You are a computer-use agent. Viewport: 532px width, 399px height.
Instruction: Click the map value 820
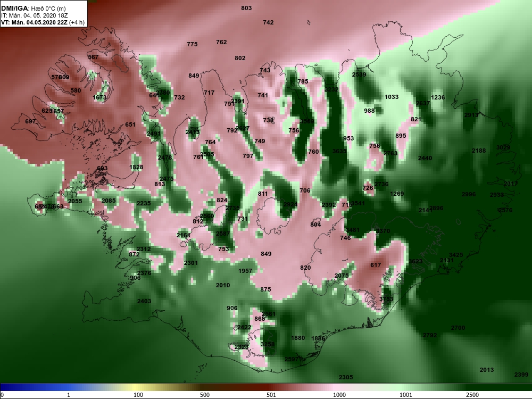point(305,268)
